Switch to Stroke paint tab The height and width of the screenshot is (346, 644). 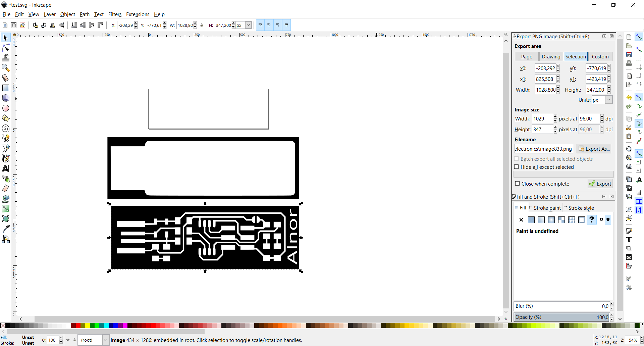545,208
